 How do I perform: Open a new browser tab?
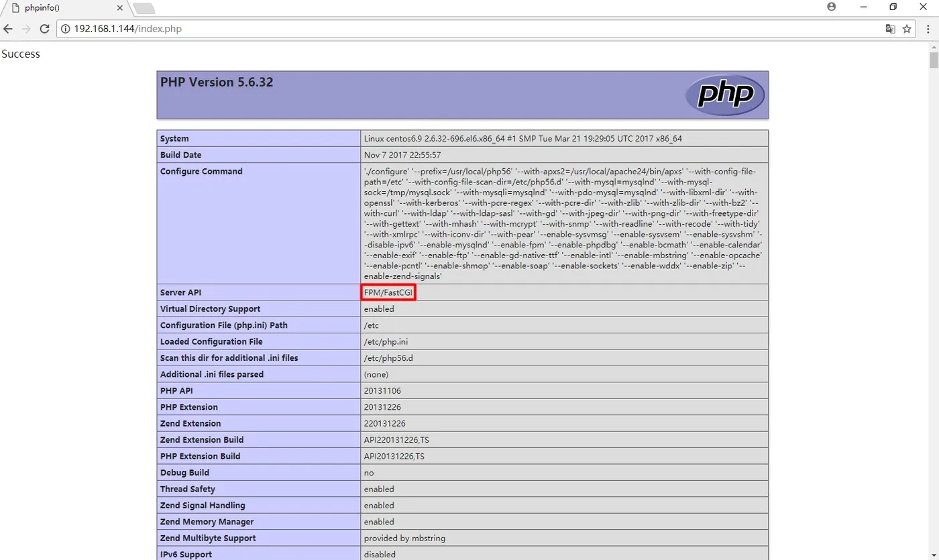pyautogui.click(x=144, y=8)
